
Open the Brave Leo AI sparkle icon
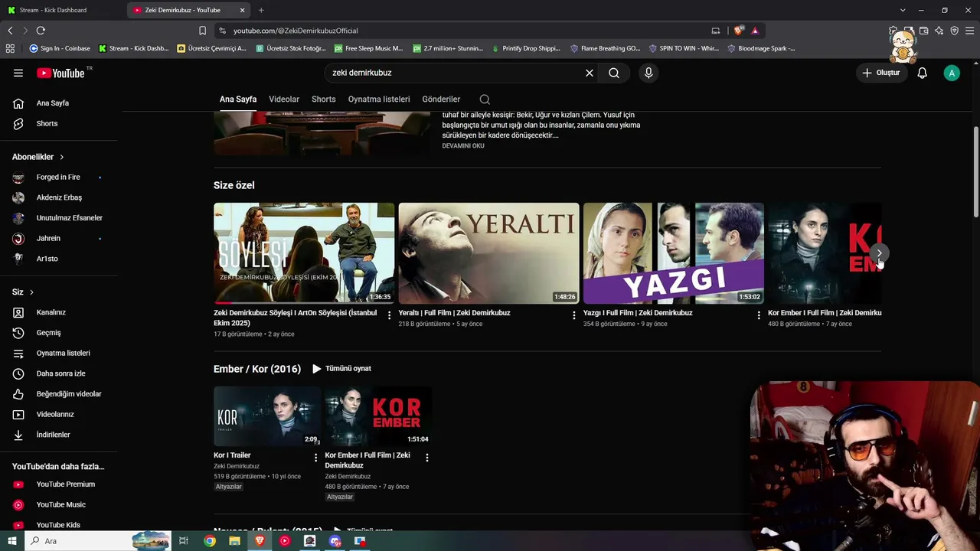pyautogui.click(x=939, y=31)
